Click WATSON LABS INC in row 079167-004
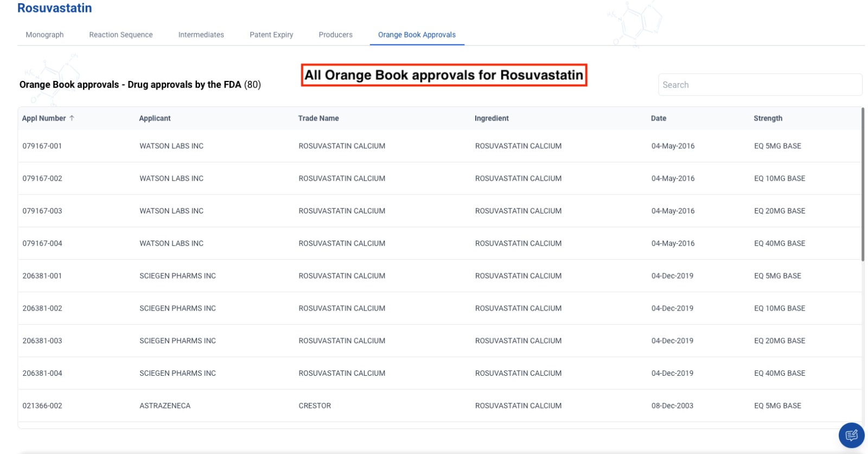Viewport: 868px width, 454px height. tap(171, 244)
